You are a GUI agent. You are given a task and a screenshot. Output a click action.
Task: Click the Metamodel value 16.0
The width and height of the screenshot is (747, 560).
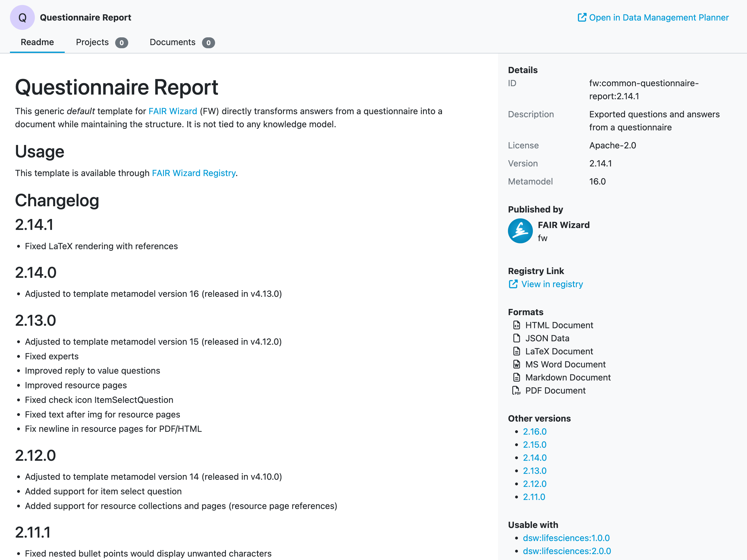597,182
